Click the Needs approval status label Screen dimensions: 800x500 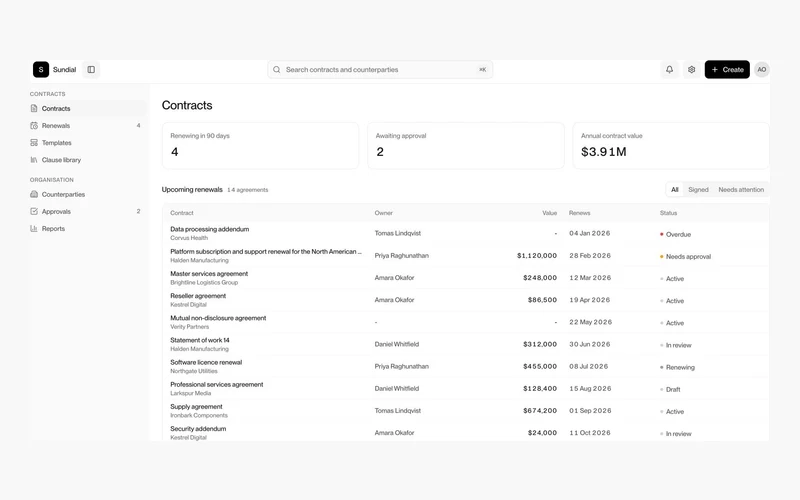pos(688,257)
